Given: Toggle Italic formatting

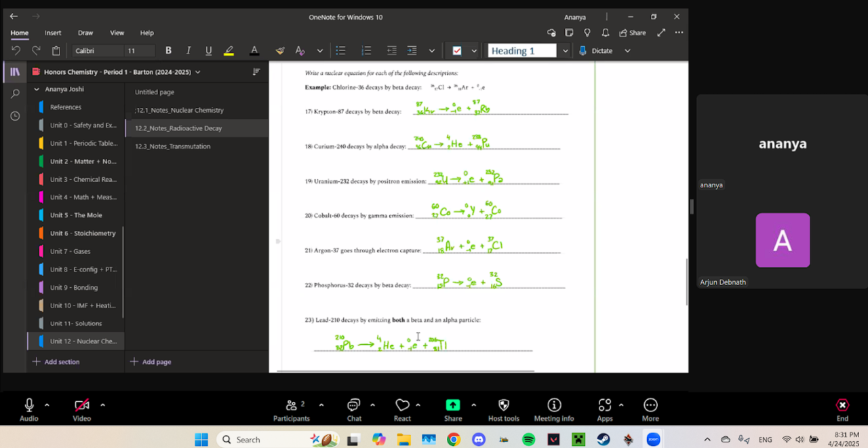Looking at the screenshot, I should pos(189,51).
